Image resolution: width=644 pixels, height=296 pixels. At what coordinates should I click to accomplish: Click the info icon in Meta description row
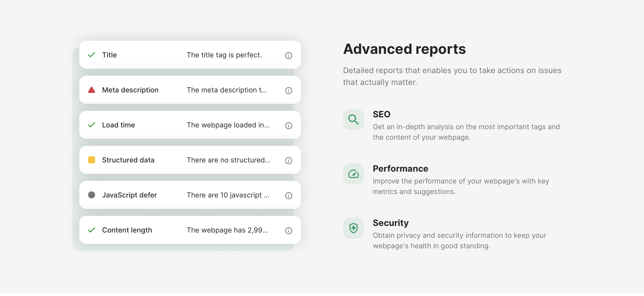tap(288, 90)
